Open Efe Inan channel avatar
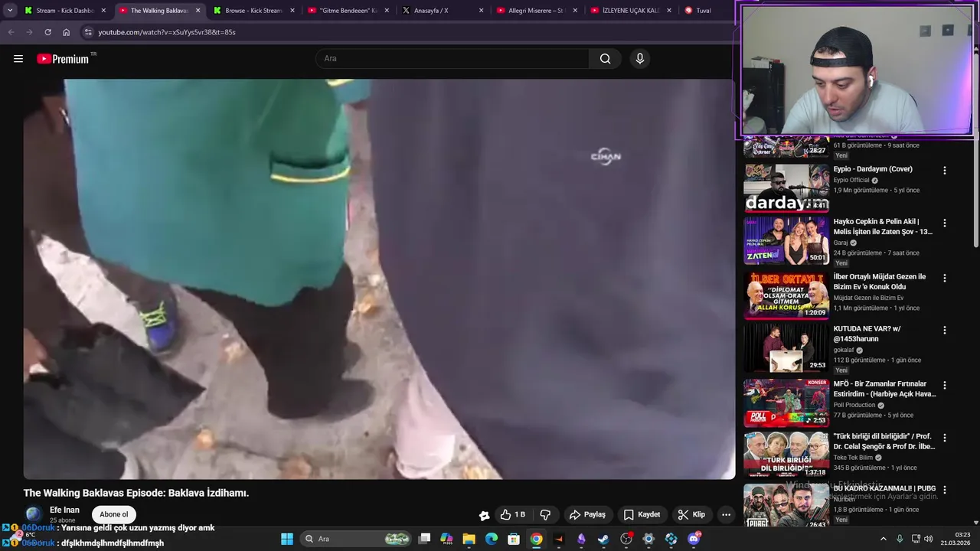Viewport: 980px width, 551px height. coord(34,514)
